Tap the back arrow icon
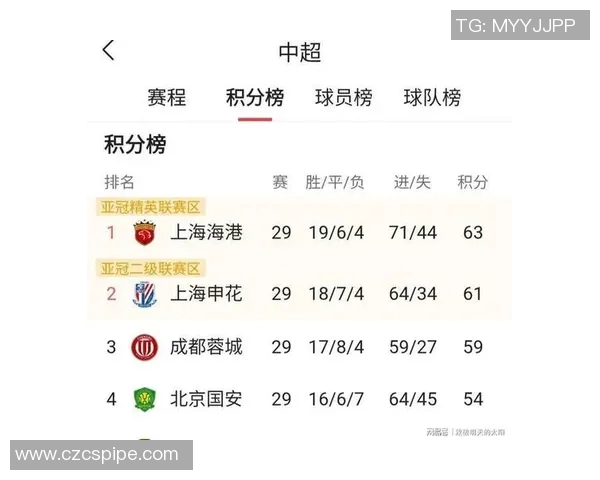 click(109, 51)
